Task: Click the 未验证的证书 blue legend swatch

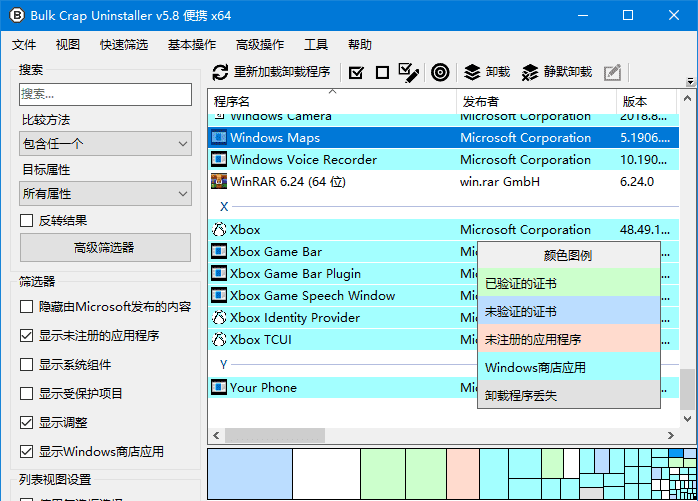Action: (x=568, y=311)
